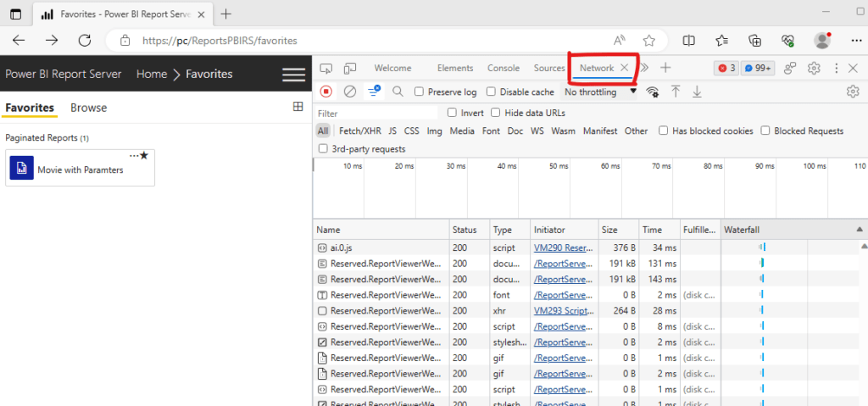This screenshot has width=868, height=406.
Task: Import HAR file with up arrow
Action: tap(676, 92)
